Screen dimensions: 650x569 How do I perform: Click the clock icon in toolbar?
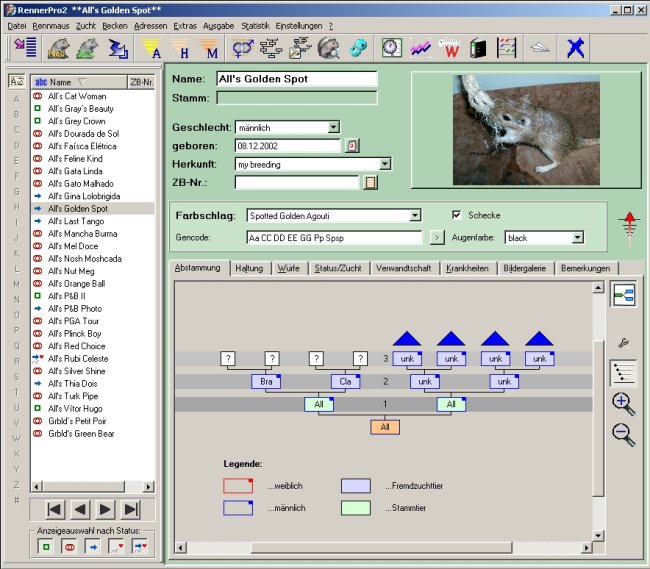391,47
